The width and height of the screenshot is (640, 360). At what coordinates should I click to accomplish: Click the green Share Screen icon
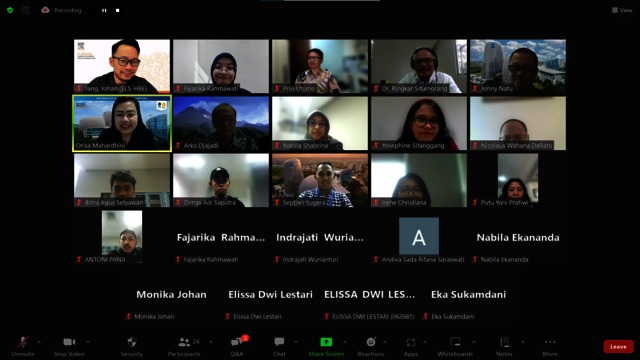click(x=326, y=342)
